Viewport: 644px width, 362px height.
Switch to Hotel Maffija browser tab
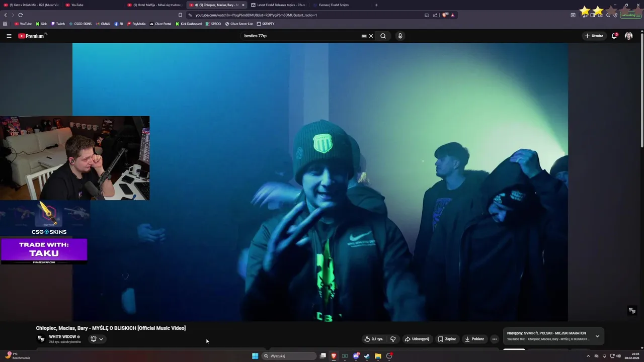pyautogui.click(x=155, y=5)
